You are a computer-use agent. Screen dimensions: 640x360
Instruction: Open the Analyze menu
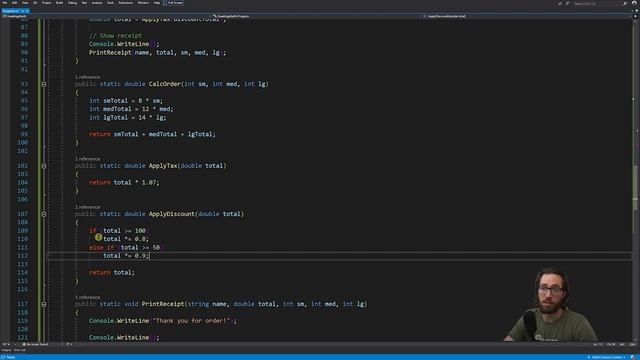[97, 3]
